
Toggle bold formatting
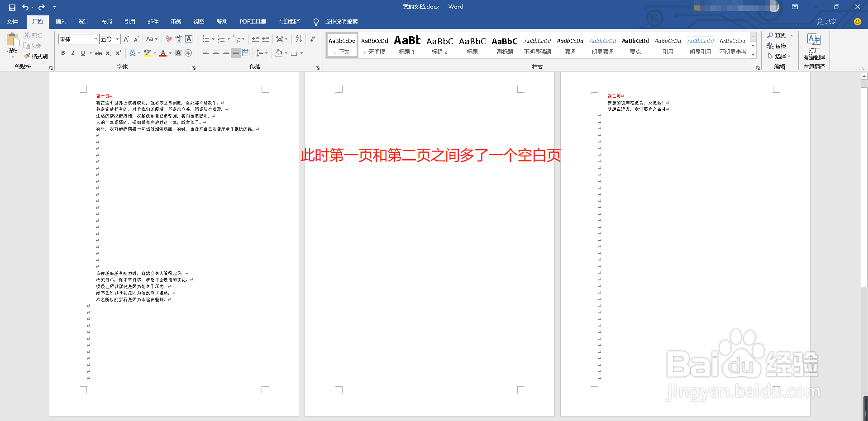coord(63,53)
